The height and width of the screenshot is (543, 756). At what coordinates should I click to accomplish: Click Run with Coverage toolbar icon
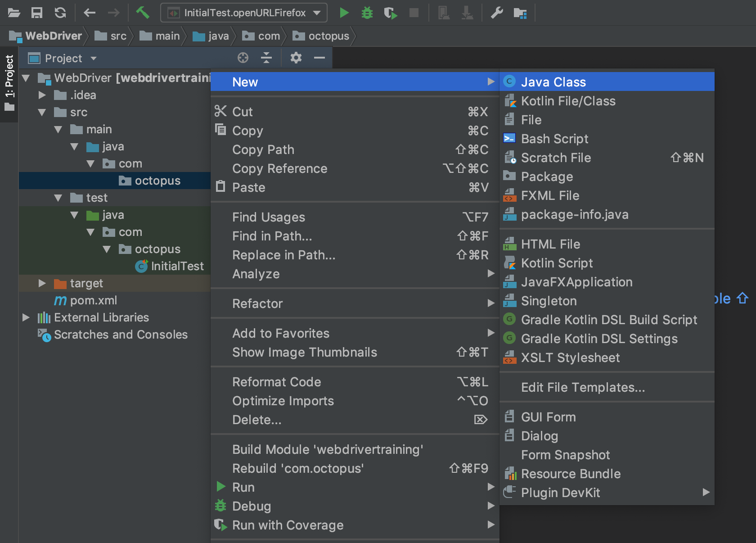[x=390, y=13]
